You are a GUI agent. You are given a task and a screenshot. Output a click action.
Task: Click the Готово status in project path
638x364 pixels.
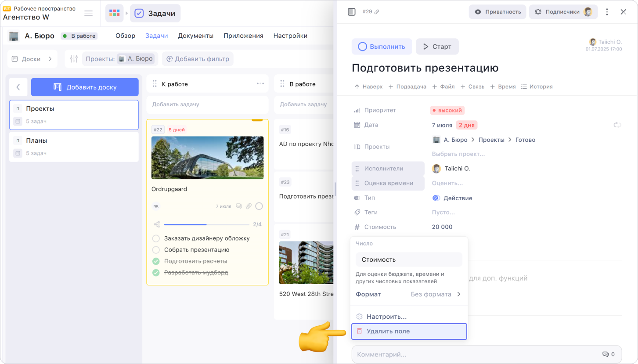tap(526, 140)
